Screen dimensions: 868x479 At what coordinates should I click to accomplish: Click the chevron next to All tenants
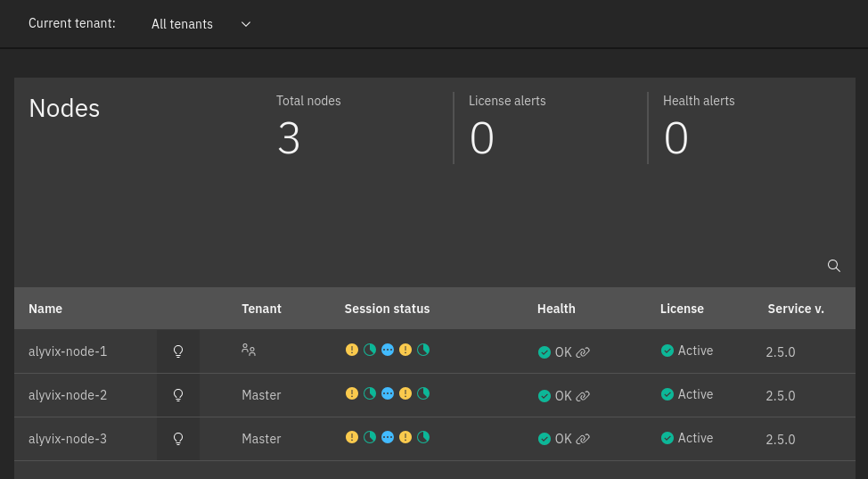pos(246,24)
